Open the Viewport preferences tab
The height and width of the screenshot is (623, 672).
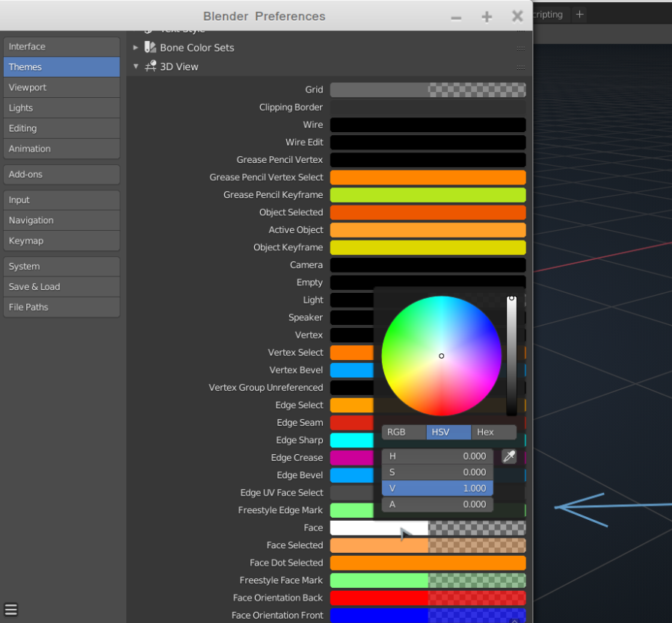coord(62,87)
